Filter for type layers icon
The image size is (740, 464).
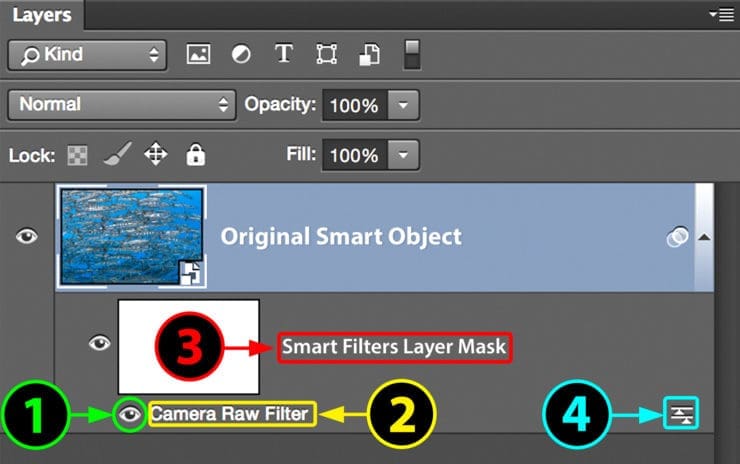(x=284, y=53)
